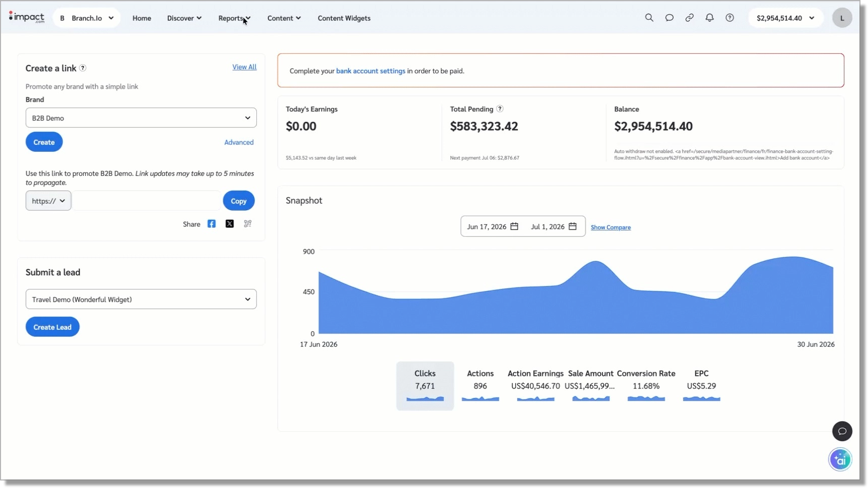This screenshot has height=488, width=868.
Task: Open the messages chat bubble icon
Action: click(669, 18)
